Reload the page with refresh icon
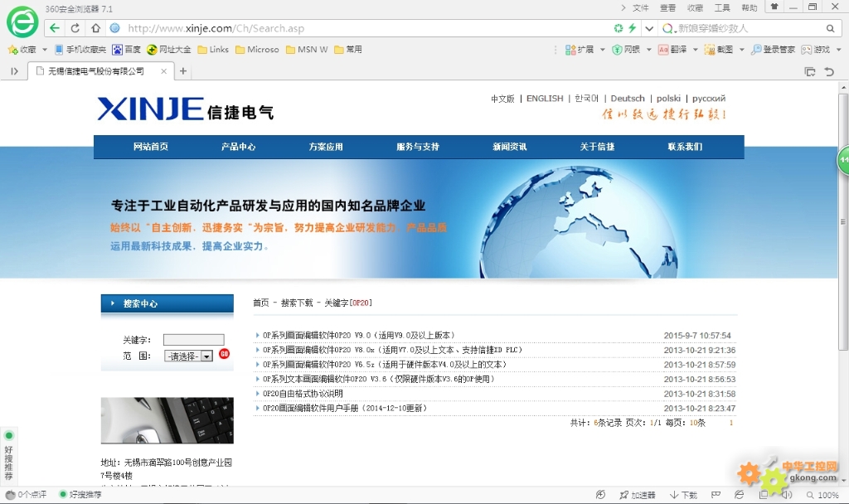The height and width of the screenshot is (504, 849). point(75,28)
